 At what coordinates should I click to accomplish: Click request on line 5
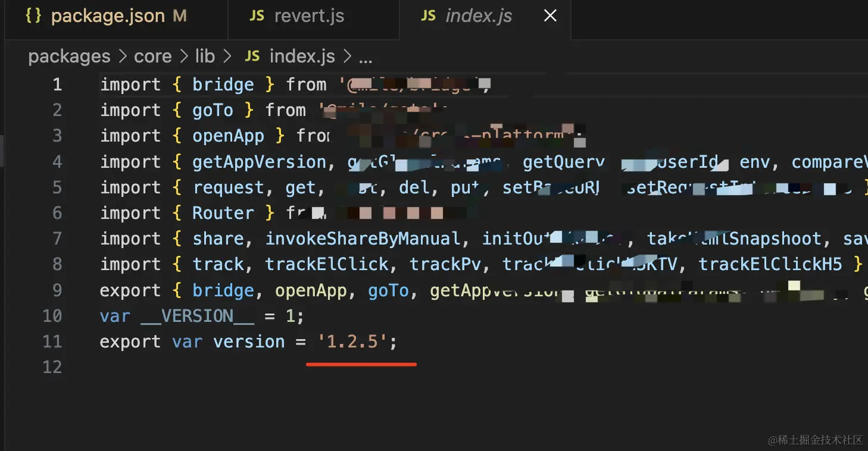[x=229, y=187]
